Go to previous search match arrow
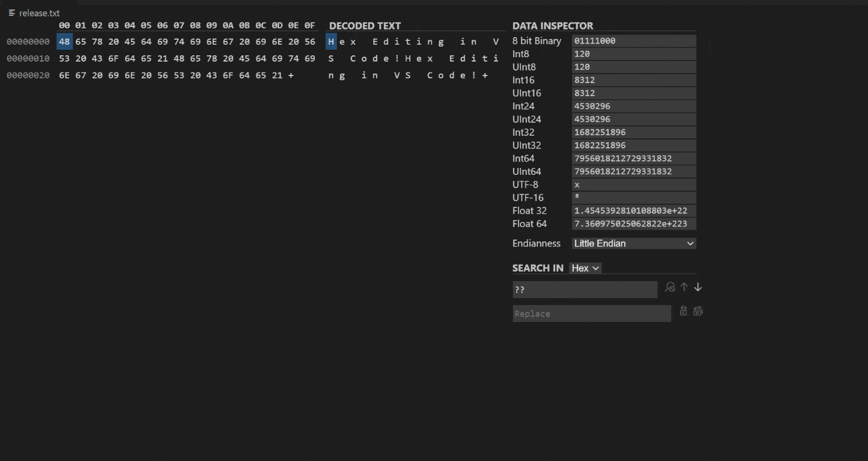The height and width of the screenshot is (461, 868). pos(684,287)
